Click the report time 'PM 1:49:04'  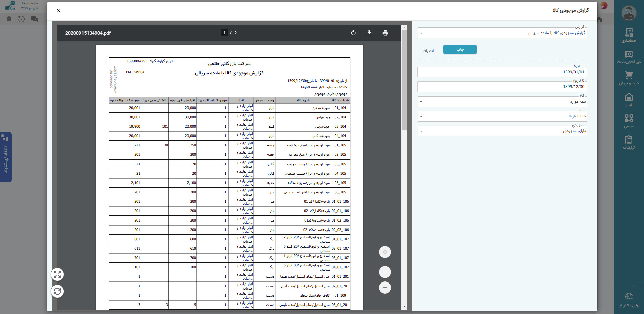pos(135,72)
